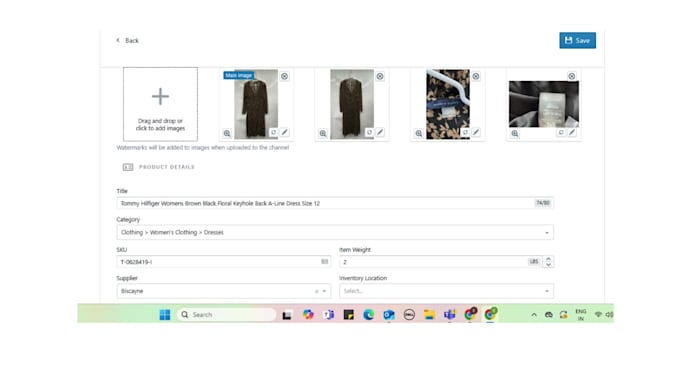Screen dimensions: 680x383
Task: Launch Microsoft Edge from the taskbar
Action: [x=369, y=315]
